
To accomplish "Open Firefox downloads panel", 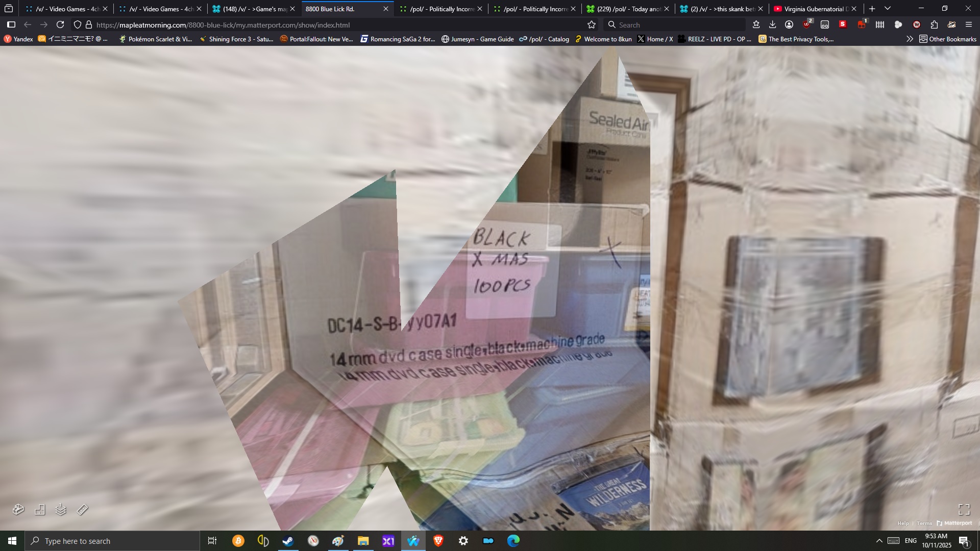I will tap(772, 24).
